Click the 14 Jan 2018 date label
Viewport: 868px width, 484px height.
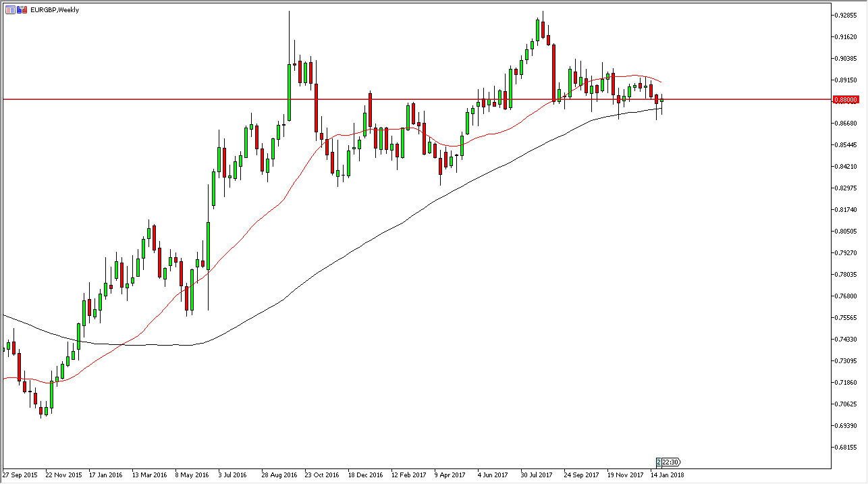pos(668,475)
